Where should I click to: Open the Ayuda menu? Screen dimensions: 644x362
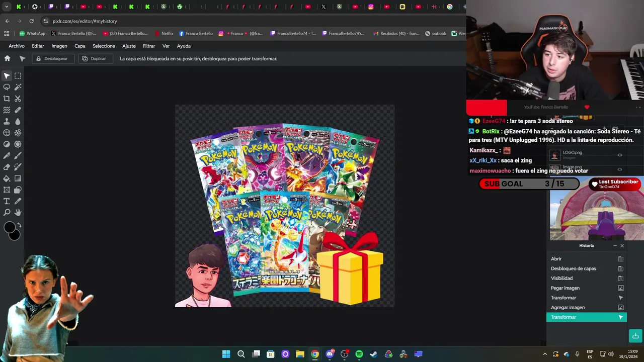coord(184,46)
